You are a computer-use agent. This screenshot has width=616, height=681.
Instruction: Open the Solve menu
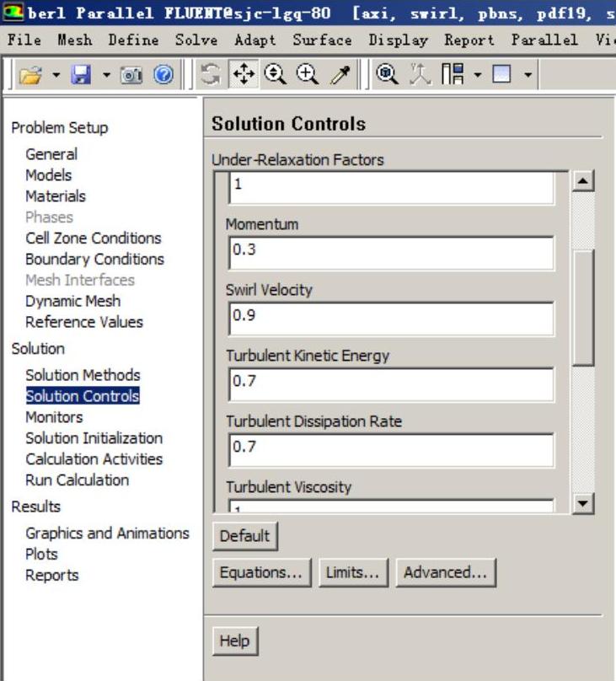coord(196,40)
